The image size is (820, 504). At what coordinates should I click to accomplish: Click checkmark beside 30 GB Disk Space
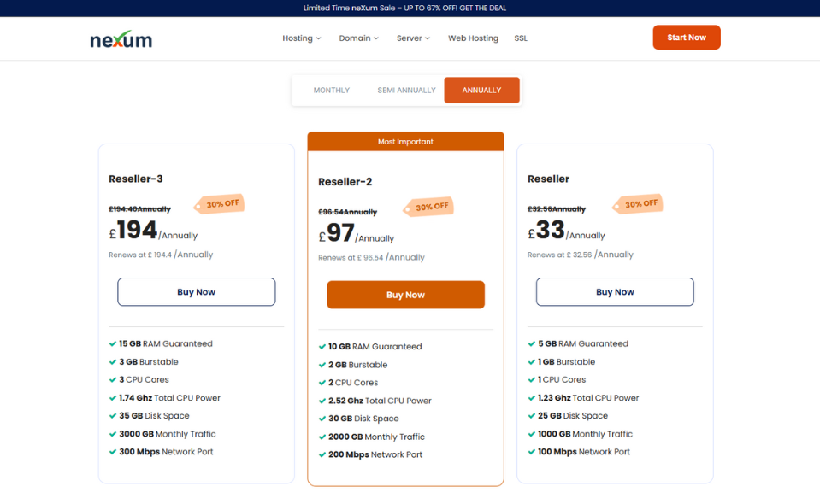pos(322,419)
